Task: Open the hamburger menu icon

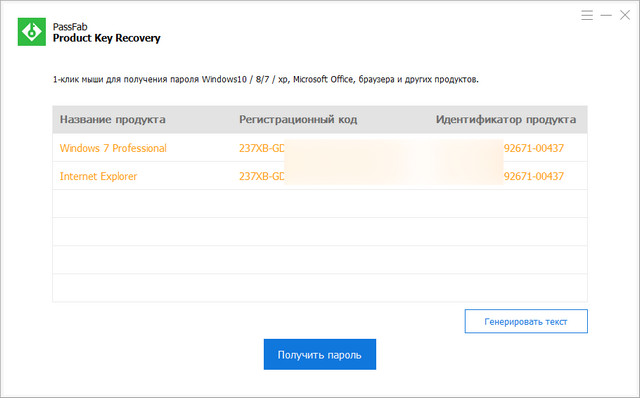Action: pyautogui.click(x=587, y=16)
